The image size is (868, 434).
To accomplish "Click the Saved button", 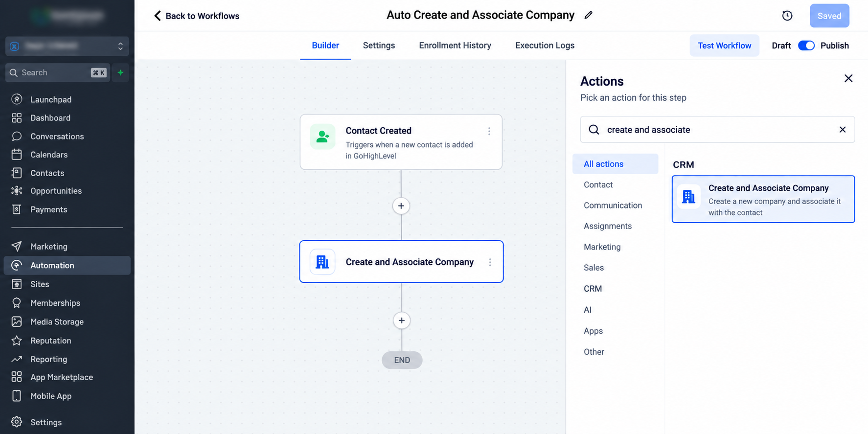I will [x=829, y=16].
